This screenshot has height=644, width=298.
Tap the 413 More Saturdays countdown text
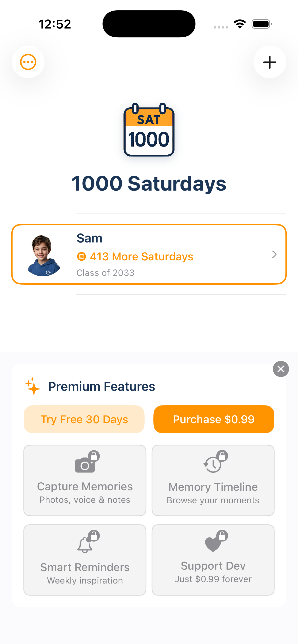pos(142,256)
